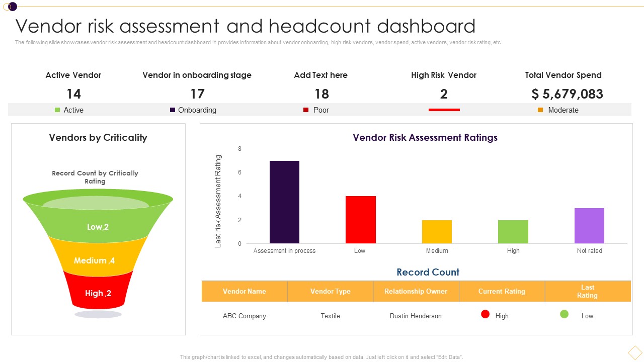Select the Last Rating column header
644x362 pixels.
588,291
